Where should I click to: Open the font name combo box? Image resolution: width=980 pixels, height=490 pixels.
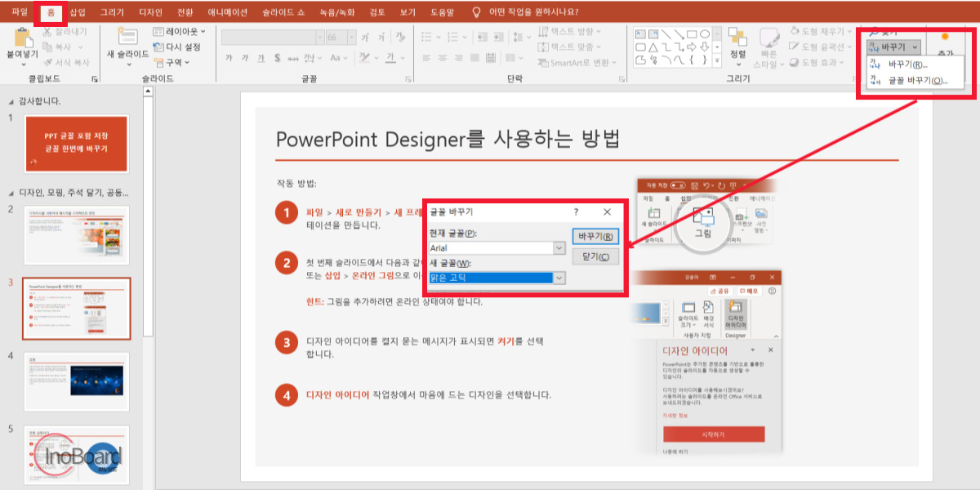(273, 38)
